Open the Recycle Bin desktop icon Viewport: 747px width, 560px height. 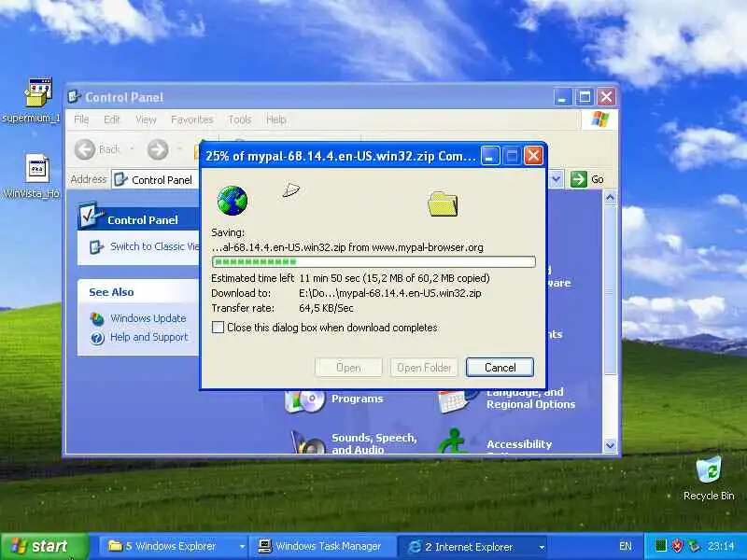(709, 469)
